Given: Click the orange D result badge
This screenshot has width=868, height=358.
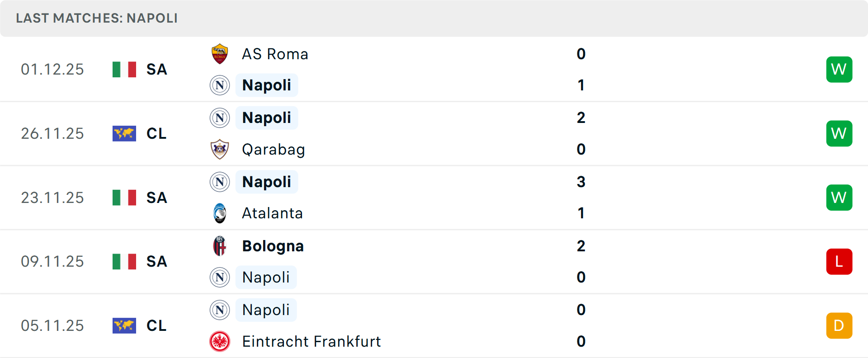Looking at the screenshot, I should [x=839, y=325].
